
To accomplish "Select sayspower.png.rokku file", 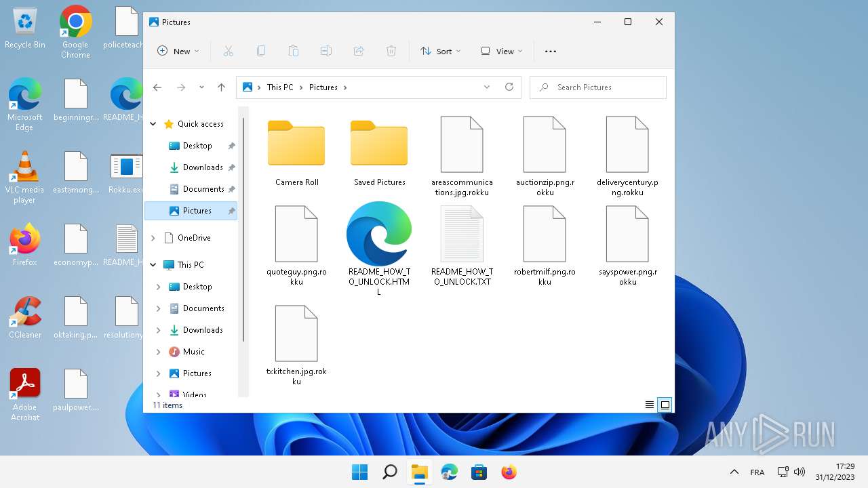I will (627, 245).
